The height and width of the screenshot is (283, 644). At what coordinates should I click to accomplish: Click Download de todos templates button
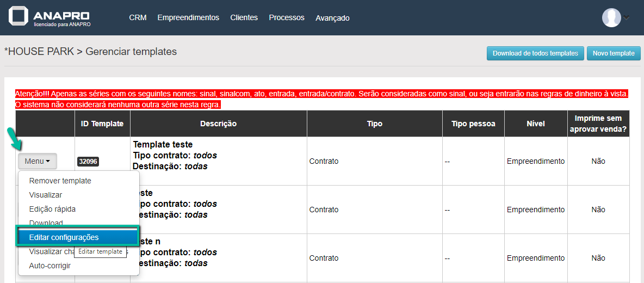535,53
